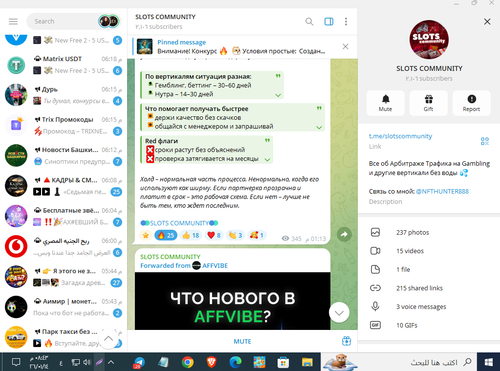Forward the message with share arrow
This screenshot has height=371, width=500.
[344, 234]
